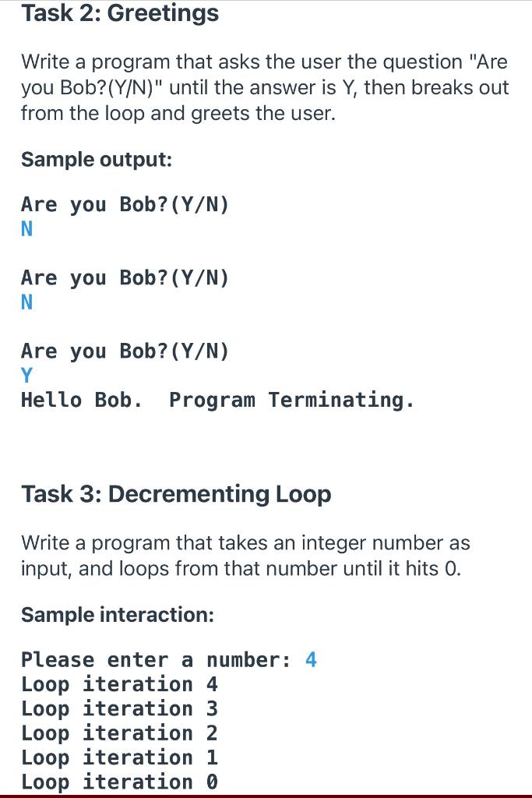This screenshot has width=532, height=798.
Task: Click the 'Task 2: Greetings' heading
Action: (120, 13)
